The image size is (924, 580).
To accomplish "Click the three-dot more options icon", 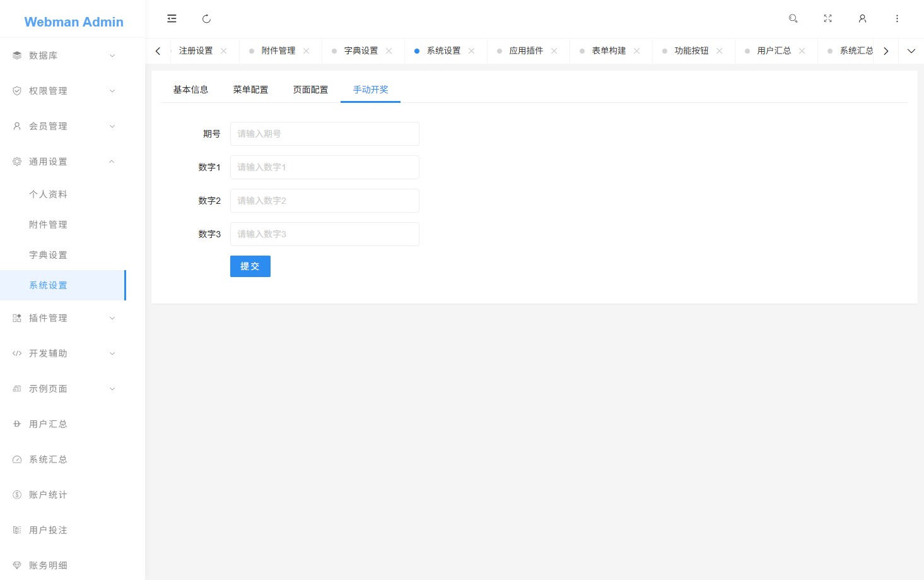I will coord(897,18).
